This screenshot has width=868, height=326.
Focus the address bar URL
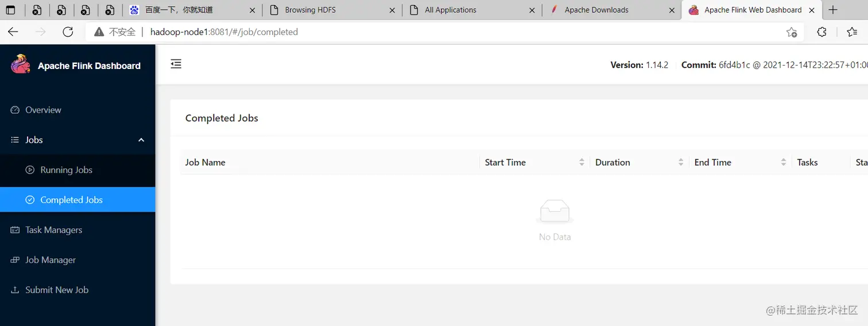pos(224,32)
